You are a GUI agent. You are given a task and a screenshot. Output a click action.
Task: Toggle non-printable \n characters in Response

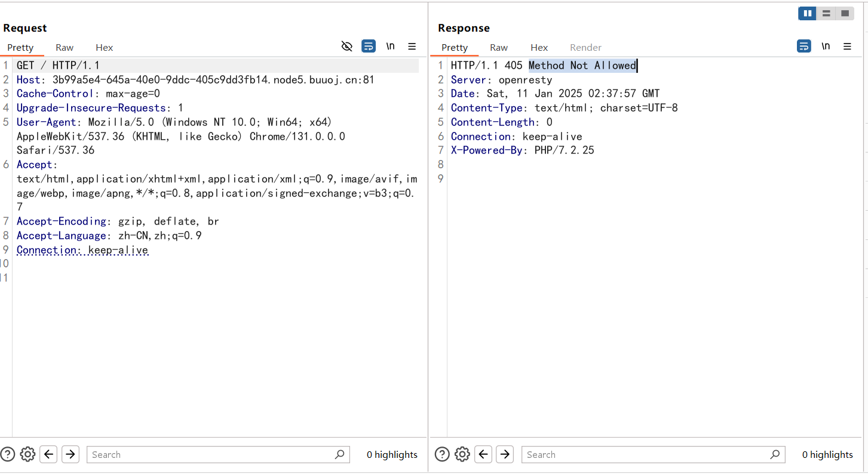coord(826,47)
